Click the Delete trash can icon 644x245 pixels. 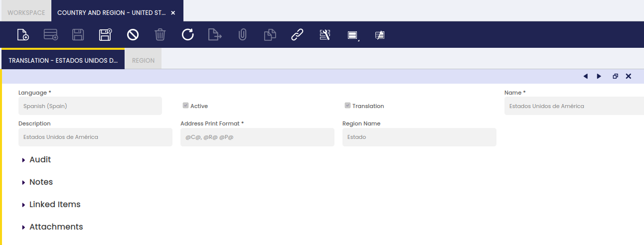[x=160, y=35]
